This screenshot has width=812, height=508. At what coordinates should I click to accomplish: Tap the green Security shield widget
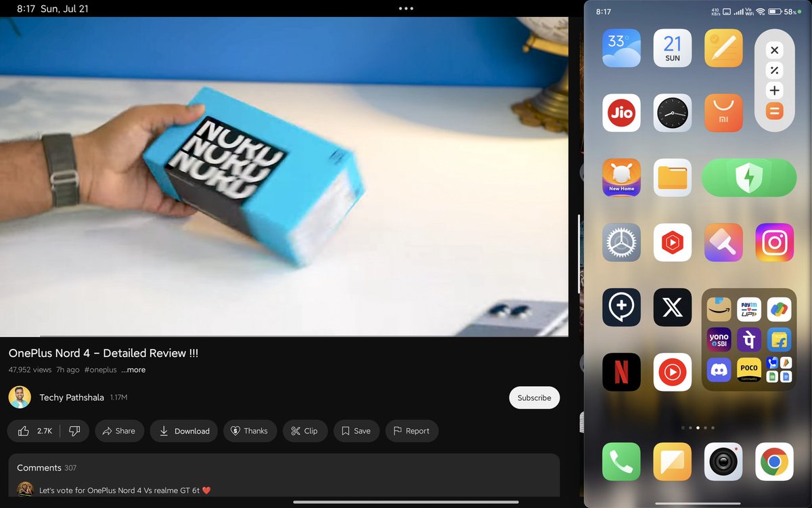coord(749,177)
